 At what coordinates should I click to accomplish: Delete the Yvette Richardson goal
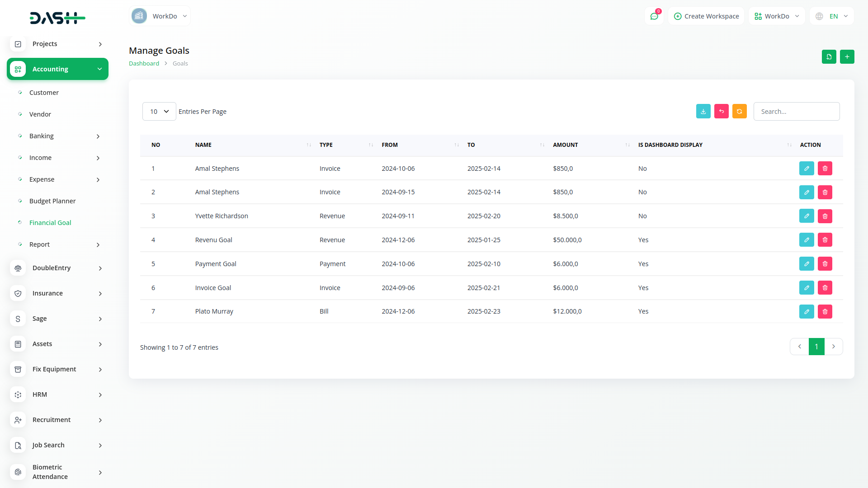point(825,216)
